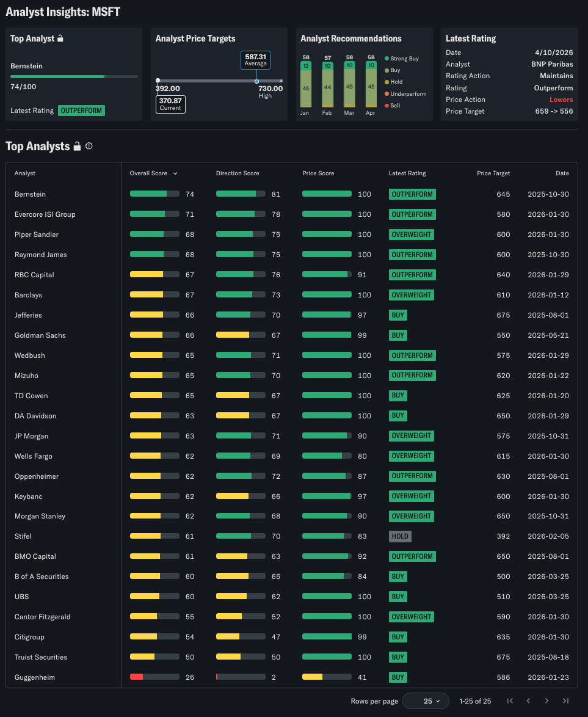
Task: Select the Wedbush analyst row
Action: 292,355
